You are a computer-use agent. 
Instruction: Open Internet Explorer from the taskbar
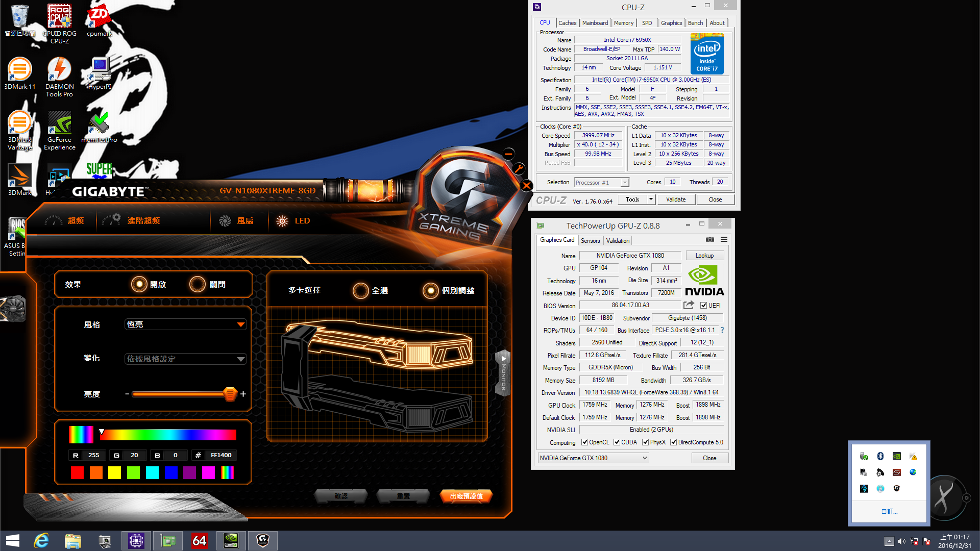coord(41,541)
